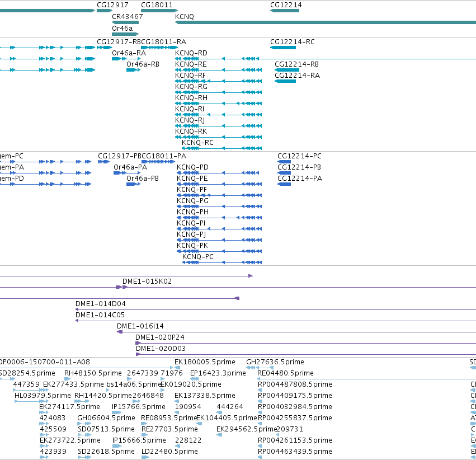Click the CG18011 gene label
The image size is (476, 460).
(x=157, y=5)
